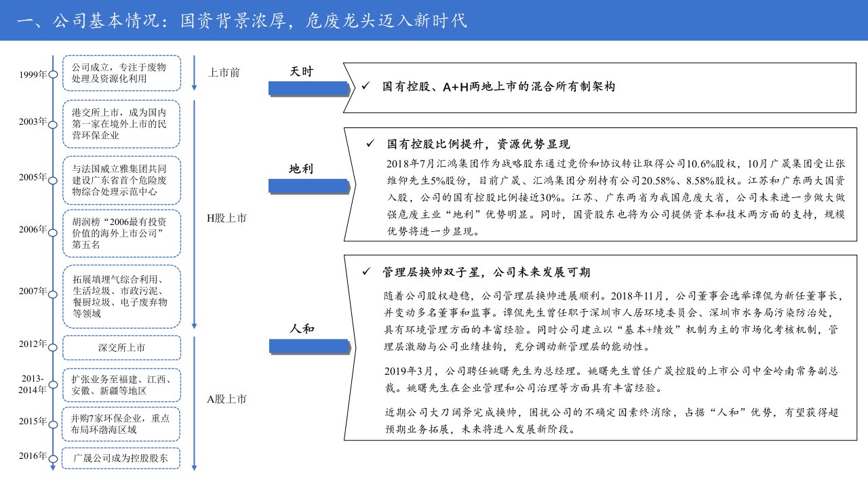Viewport: 868px width, 488px height.
Task: Click the paragraph starting 2018年7月汇鸿集团
Action: click(x=615, y=197)
